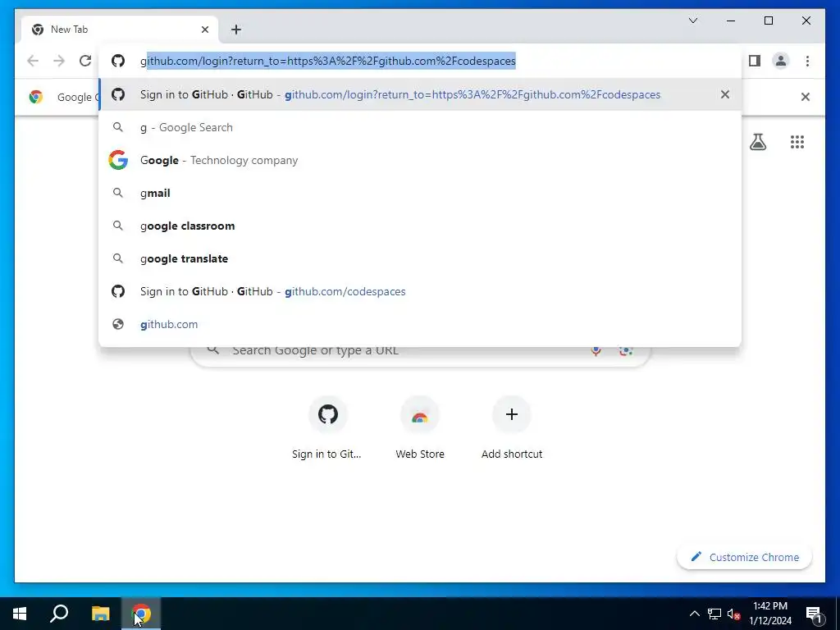The image size is (840, 630).
Task: Open search by image lens icon
Action: pyautogui.click(x=626, y=350)
